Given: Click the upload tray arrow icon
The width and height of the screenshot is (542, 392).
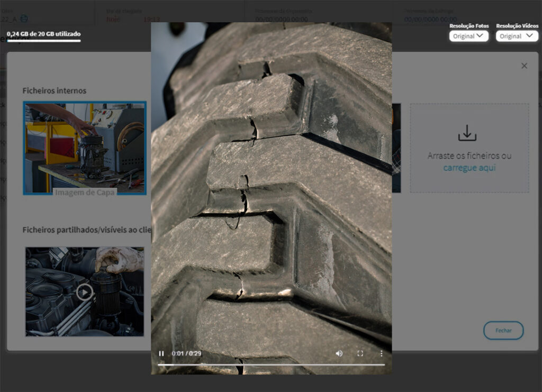Looking at the screenshot, I should [467, 133].
